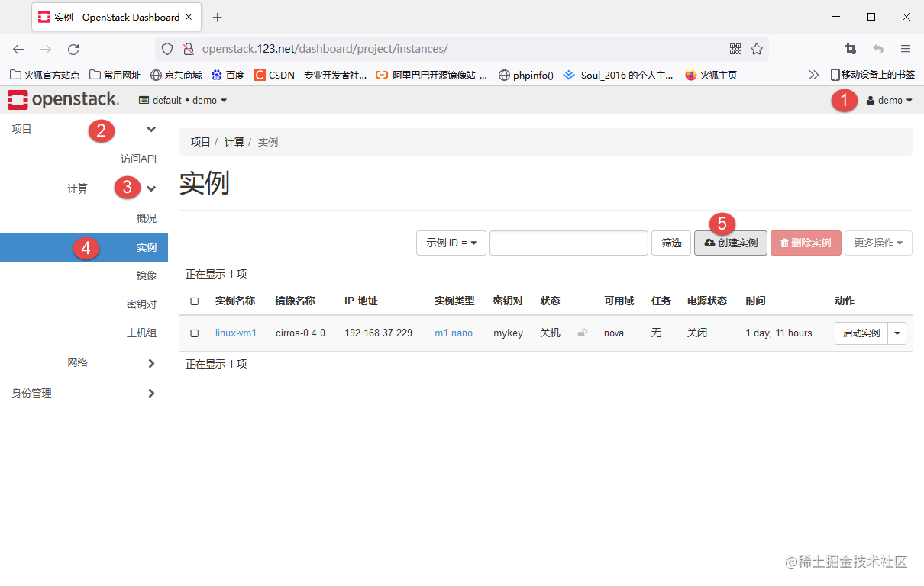This screenshot has width=924, height=586.
Task: Click the cloud upload icon on 创建实例 button
Action: pos(709,243)
